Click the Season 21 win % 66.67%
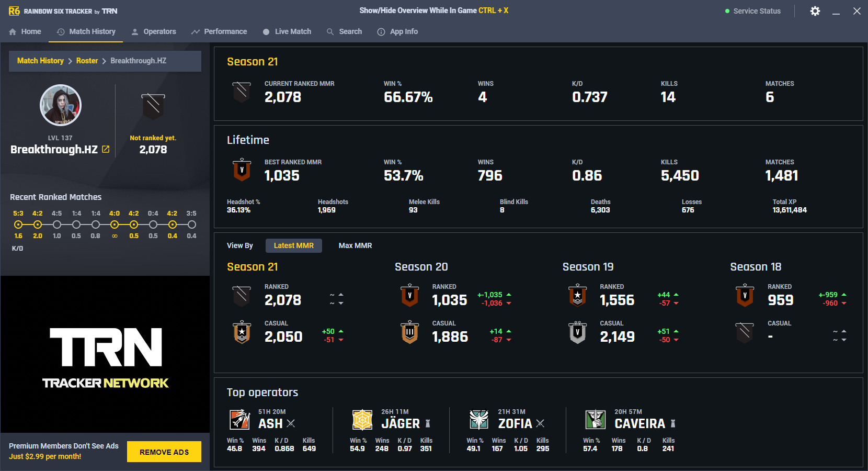Image resolution: width=868 pixels, height=471 pixels. point(408,97)
